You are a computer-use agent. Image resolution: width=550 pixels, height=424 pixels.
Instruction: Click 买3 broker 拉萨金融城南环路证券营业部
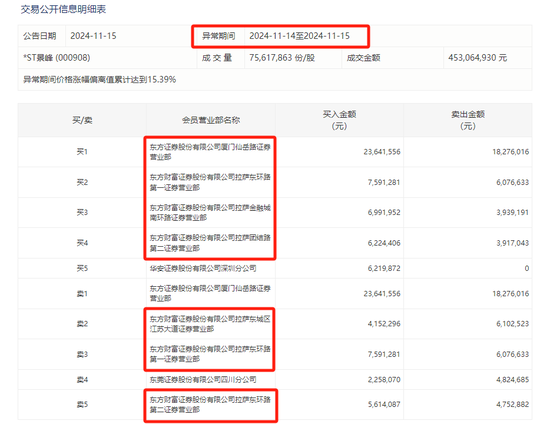pyautogui.click(x=210, y=213)
